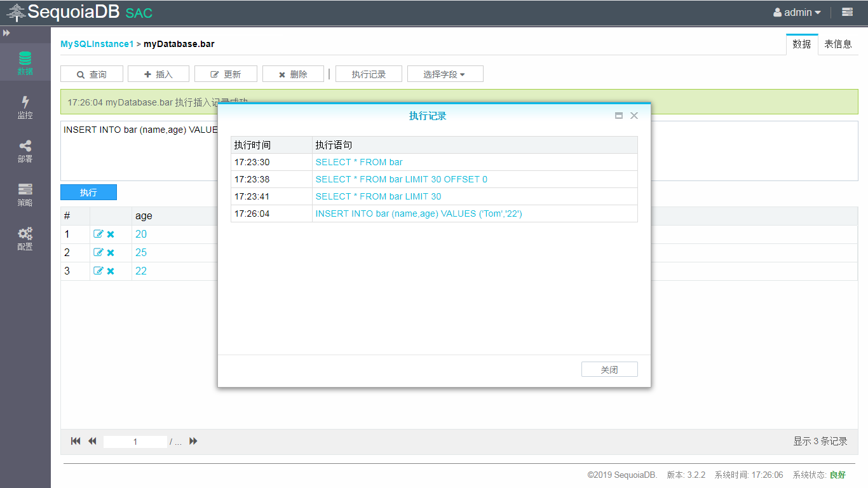This screenshot has height=488, width=868.
Task: Select the 数据 tab at top right
Action: (801, 44)
